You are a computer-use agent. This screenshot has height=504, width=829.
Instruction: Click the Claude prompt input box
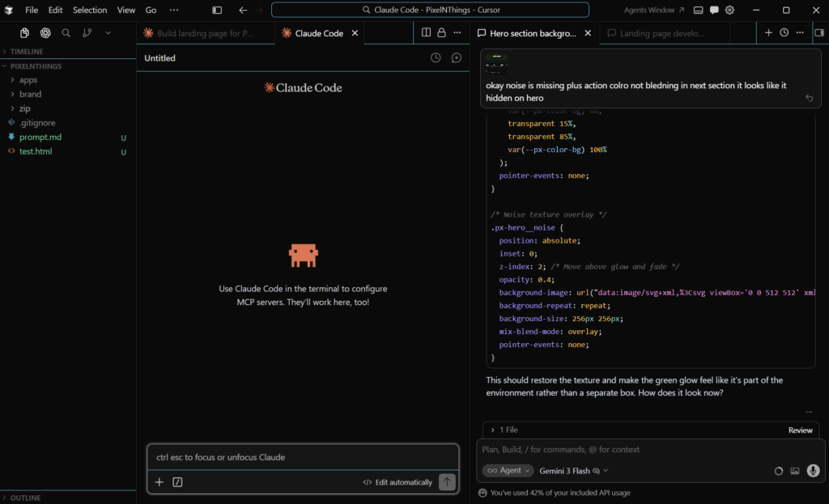click(x=303, y=457)
